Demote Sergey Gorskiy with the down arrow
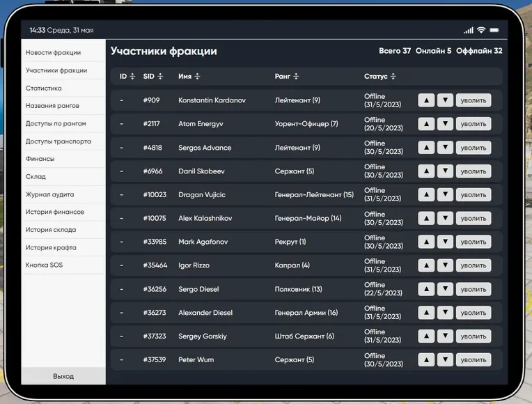 point(445,336)
